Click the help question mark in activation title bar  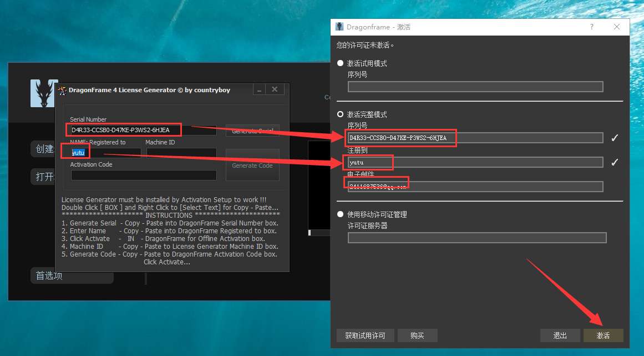pos(592,27)
